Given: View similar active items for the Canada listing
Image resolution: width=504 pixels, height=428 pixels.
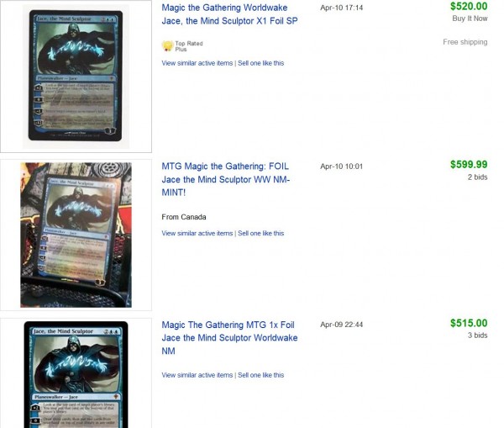Looking at the screenshot, I should pos(197,233).
